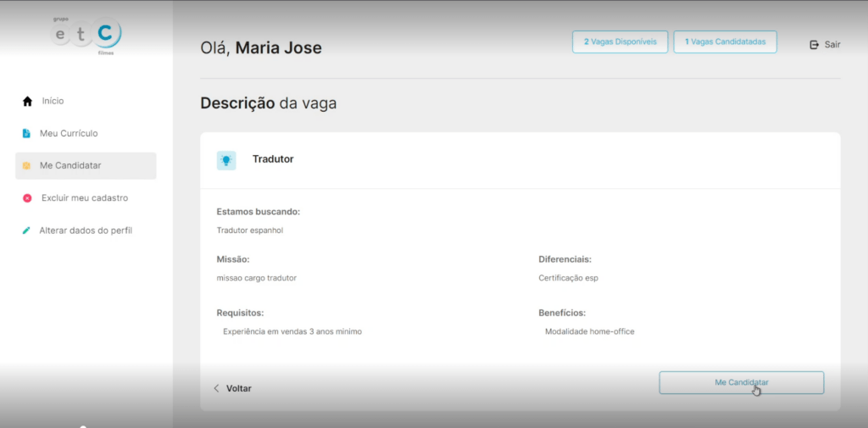Click the home icon beside Início
This screenshot has width=868, height=428.
(x=27, y=102)
